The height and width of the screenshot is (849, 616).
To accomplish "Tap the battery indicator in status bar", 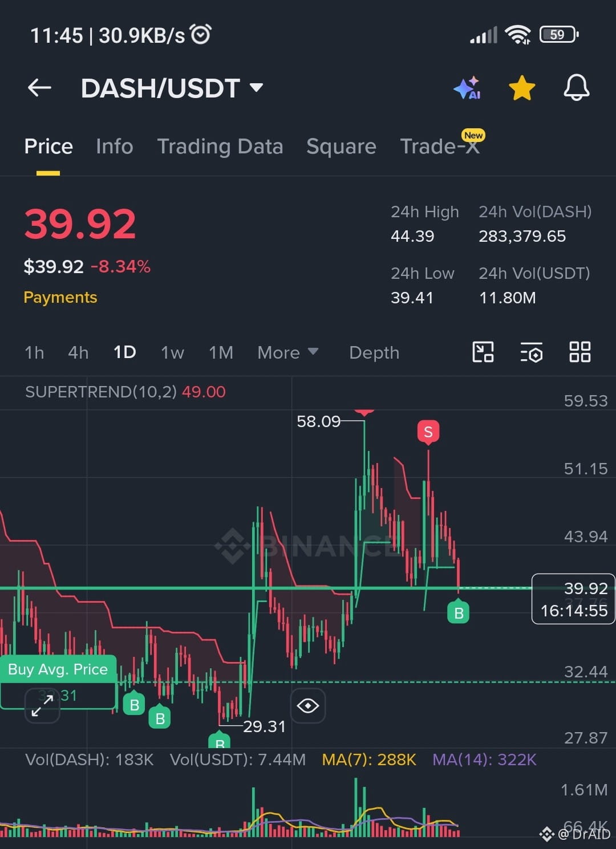I will [559, 35].
